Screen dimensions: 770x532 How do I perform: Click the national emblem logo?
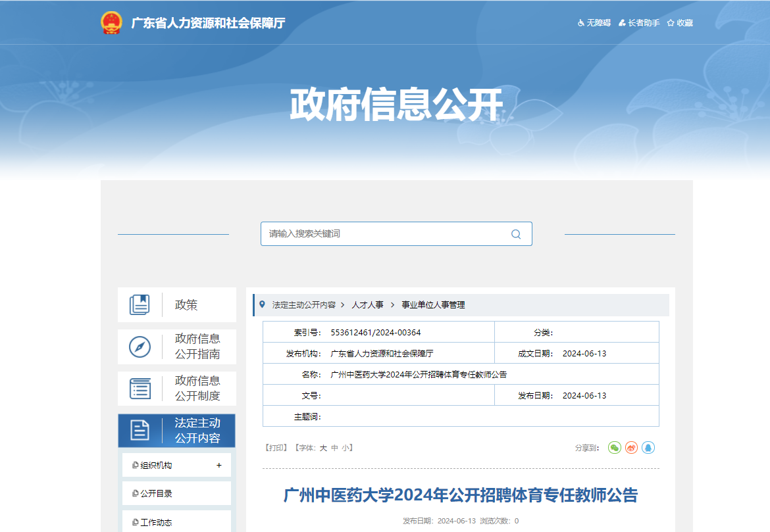[111, 22]
